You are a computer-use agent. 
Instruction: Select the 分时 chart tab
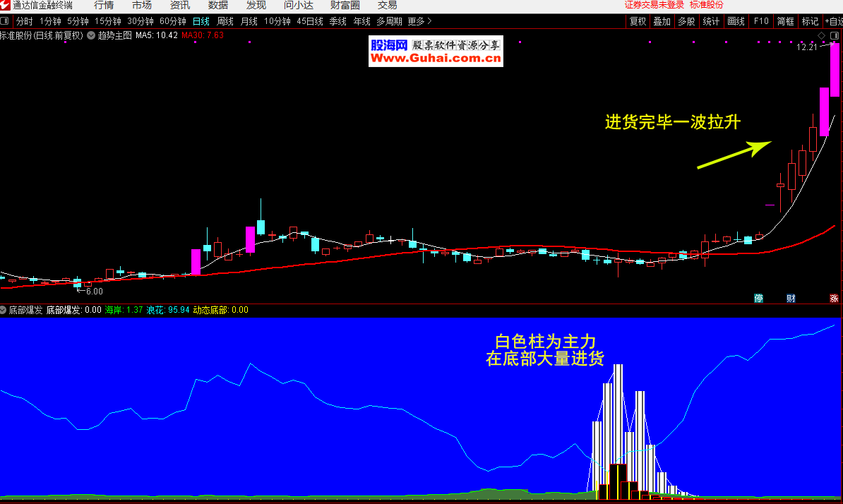[x=24, y=21]
